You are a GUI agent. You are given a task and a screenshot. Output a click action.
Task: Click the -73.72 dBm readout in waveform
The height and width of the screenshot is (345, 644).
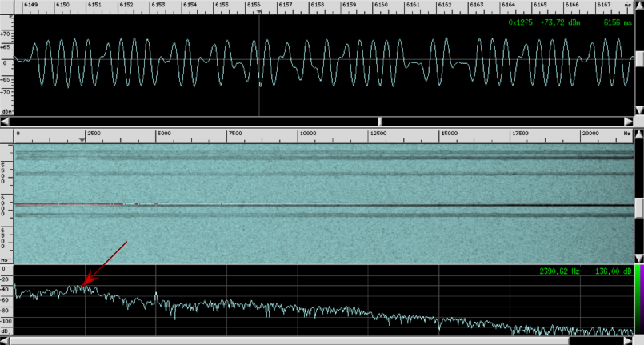[x=560, y=22]
